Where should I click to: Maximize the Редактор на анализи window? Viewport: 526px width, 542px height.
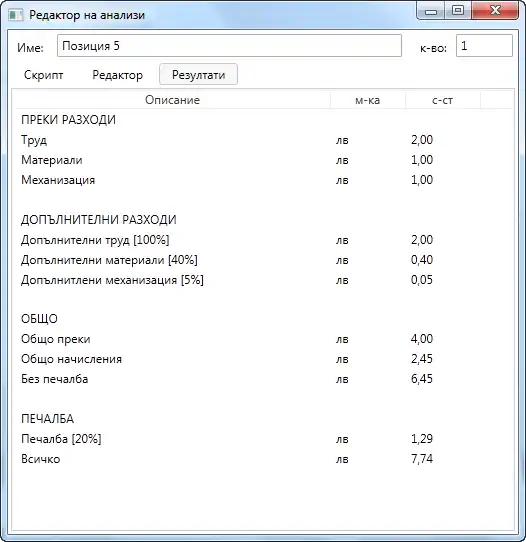(458, 11)
